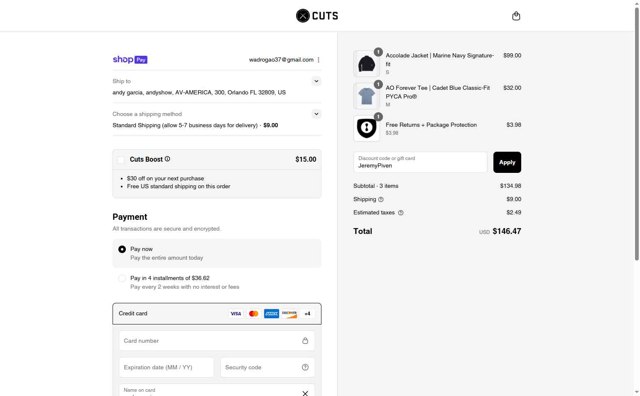Click the Accolade Jacket product name

point(440,60)
